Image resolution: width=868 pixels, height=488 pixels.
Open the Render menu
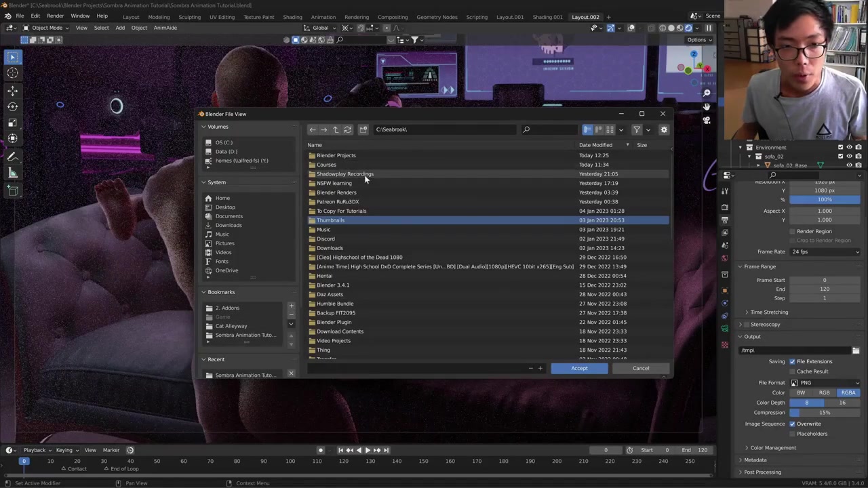55,16
